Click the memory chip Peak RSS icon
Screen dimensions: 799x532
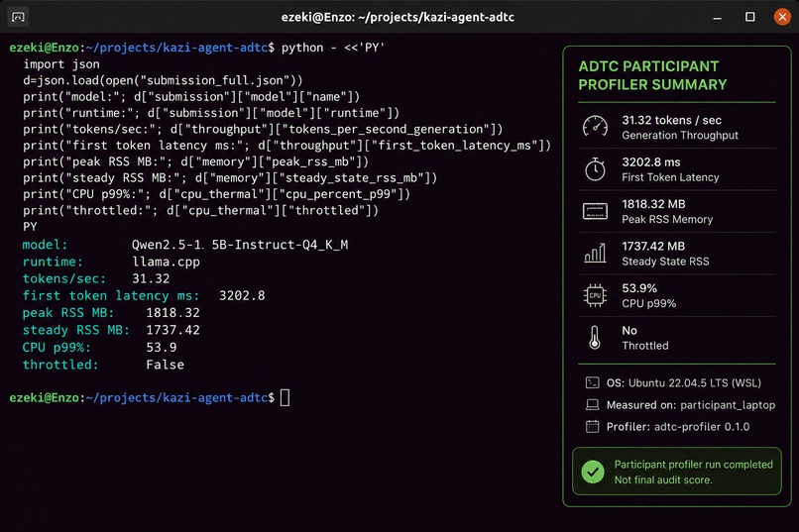595,211
